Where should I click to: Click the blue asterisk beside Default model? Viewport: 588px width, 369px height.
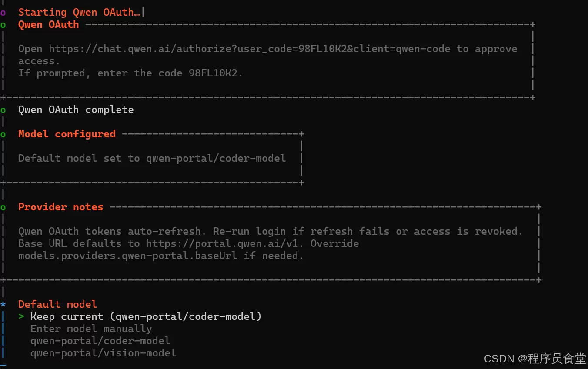[x=3, y=305]
